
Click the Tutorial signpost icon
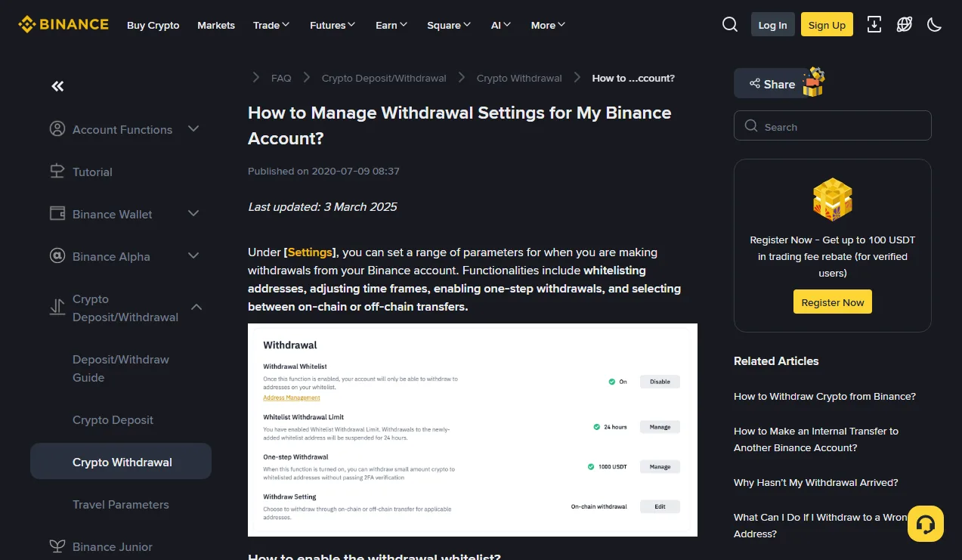click(x=57, y=171)
